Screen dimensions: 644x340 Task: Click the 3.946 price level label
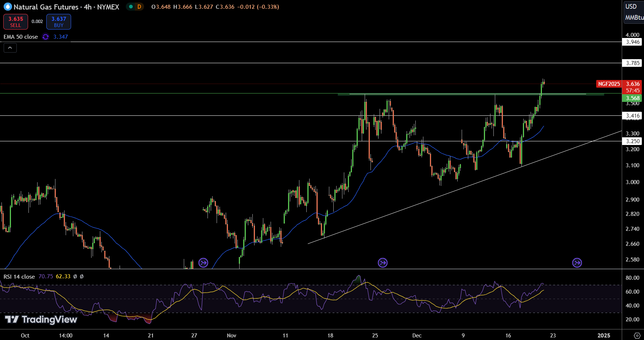(633, 42)
